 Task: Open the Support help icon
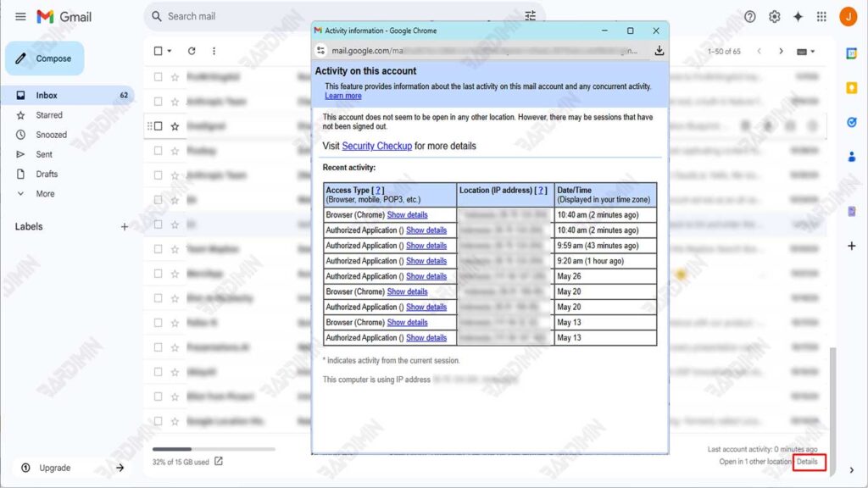click(x=749, y=17)
